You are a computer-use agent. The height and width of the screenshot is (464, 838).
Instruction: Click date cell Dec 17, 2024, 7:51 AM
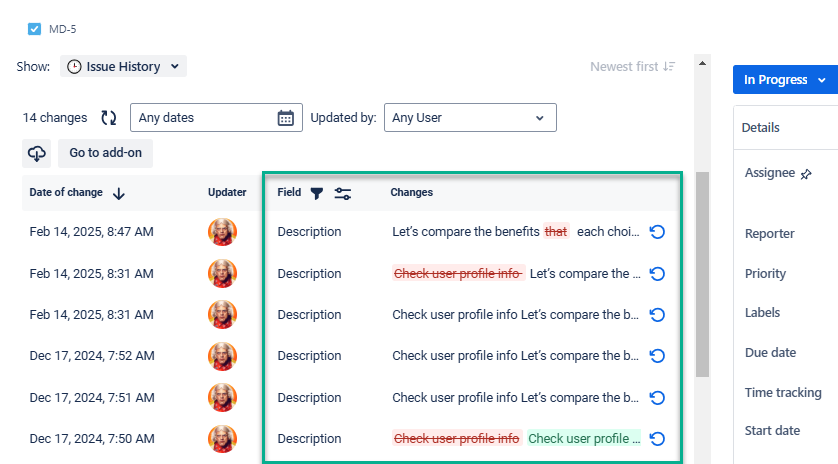[92, 398]
